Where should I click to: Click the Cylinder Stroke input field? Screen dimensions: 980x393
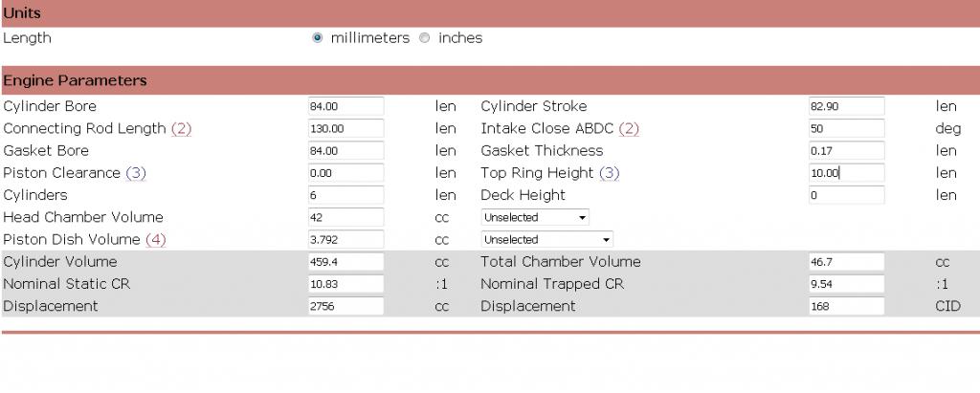tap(846, 106)
